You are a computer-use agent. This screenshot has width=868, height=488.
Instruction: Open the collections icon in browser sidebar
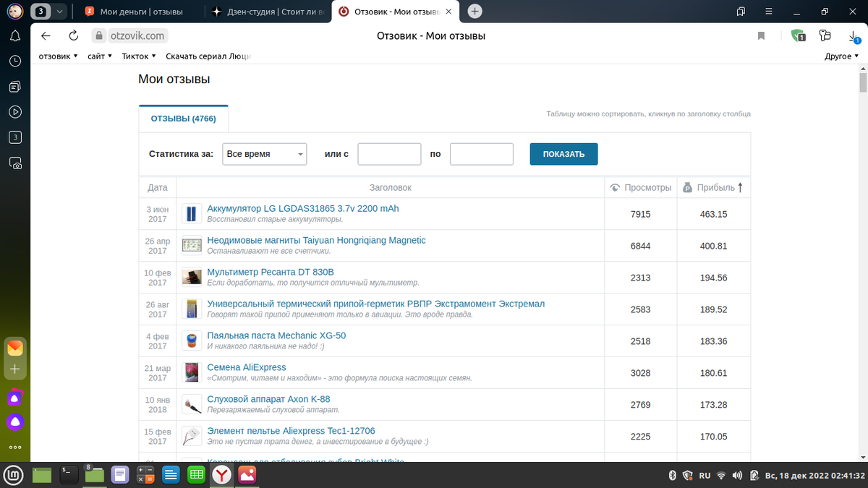(x=15, y=87)
